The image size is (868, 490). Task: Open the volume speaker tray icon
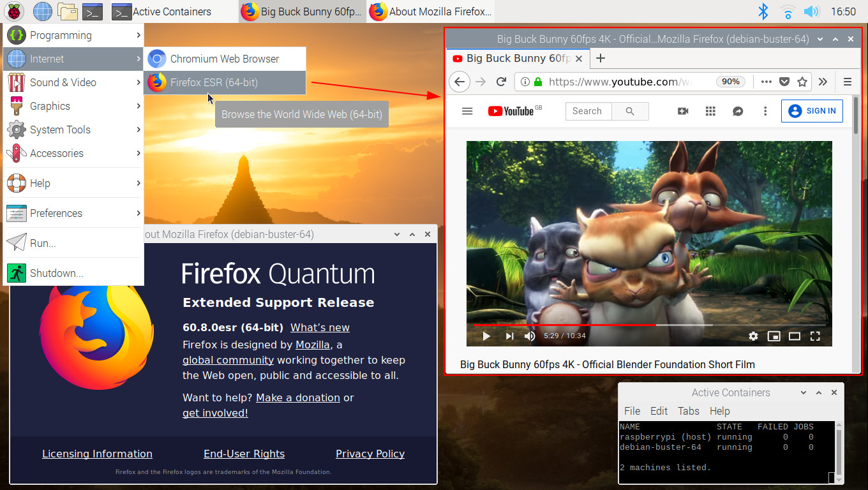[811, 11]
